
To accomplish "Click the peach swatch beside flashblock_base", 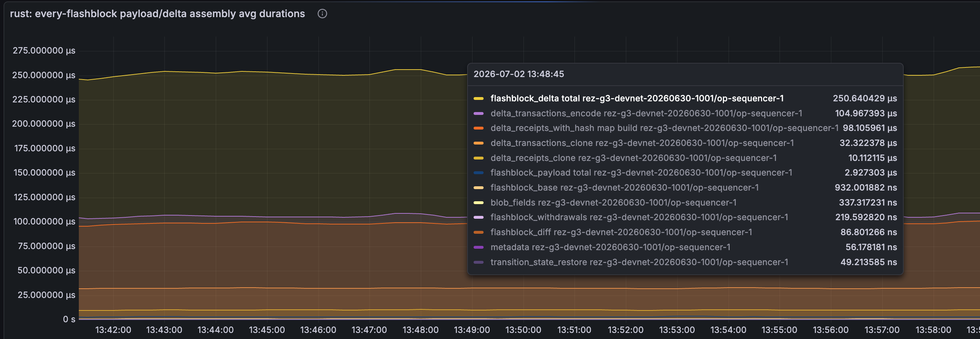I will 478,188.
